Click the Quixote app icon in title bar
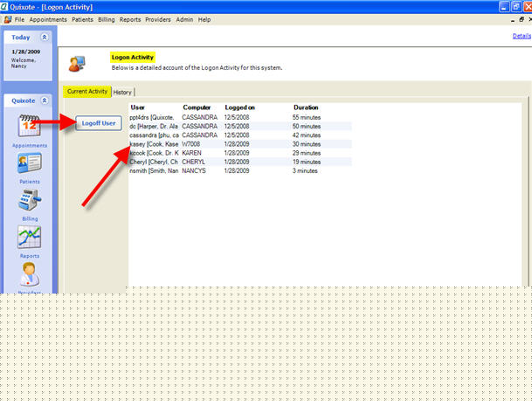 tap(4, 6)
